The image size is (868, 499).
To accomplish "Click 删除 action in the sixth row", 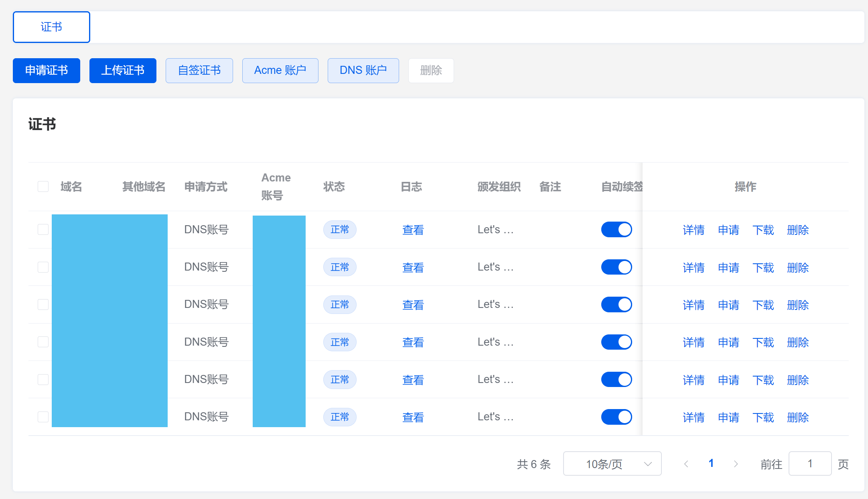I will tap(798, 417).
